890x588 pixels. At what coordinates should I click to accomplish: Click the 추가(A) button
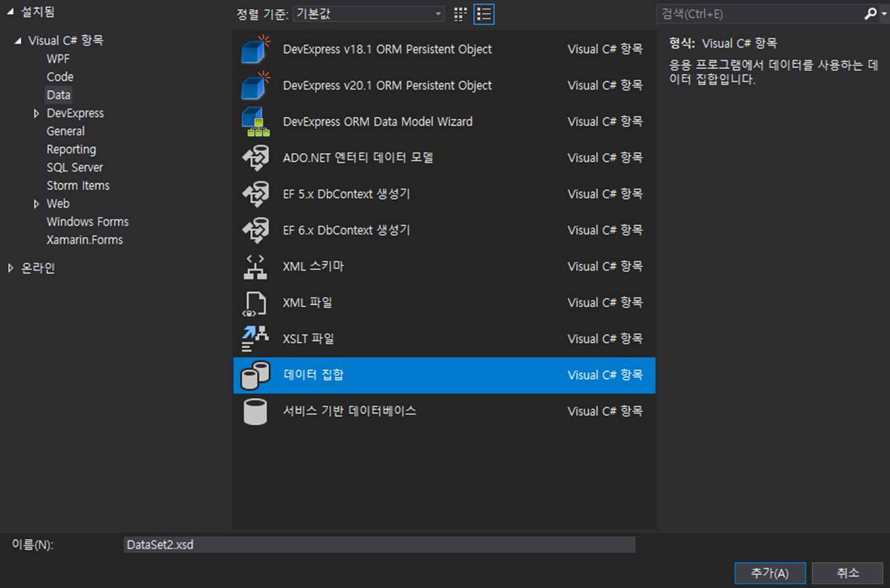(x=770, y=573)
